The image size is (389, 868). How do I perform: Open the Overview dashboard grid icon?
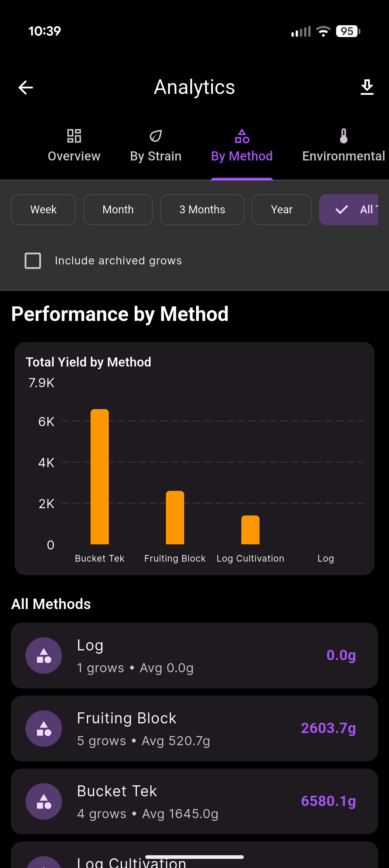click(74, 136)
